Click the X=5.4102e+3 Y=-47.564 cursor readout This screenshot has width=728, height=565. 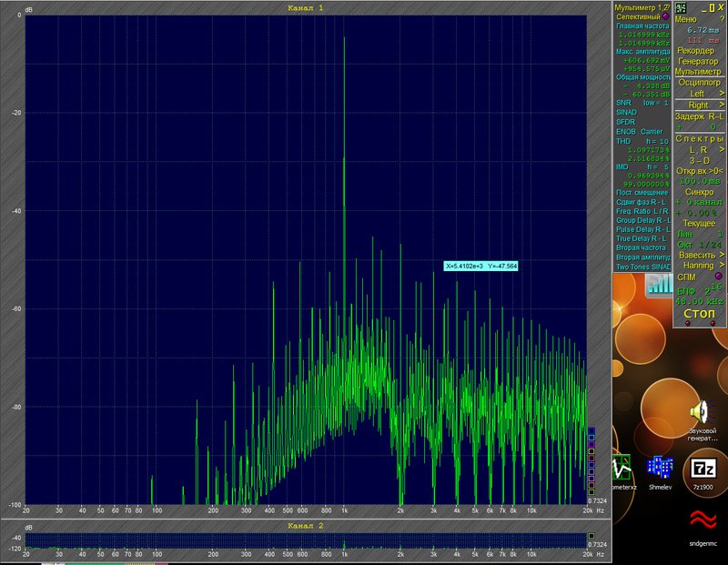coord(480,266)
